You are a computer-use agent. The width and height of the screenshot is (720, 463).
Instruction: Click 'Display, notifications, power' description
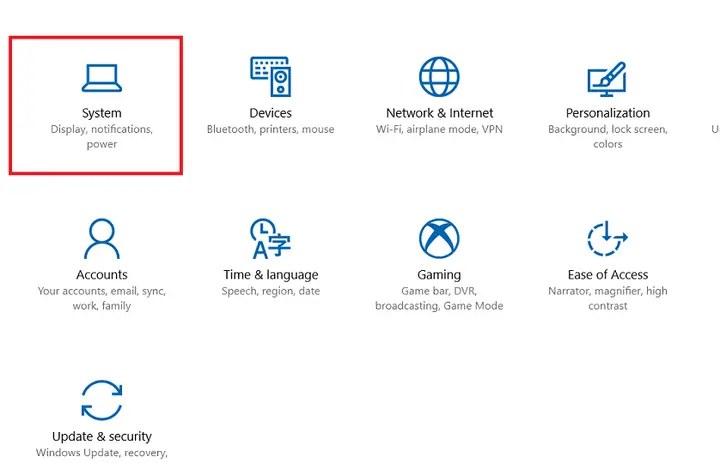click(101, 136)
